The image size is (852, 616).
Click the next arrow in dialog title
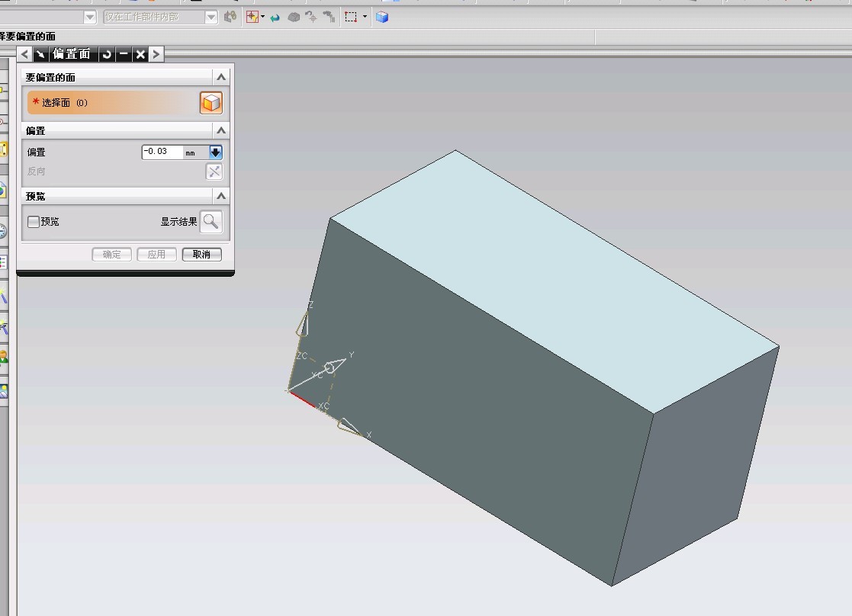(x=156, y=54)
